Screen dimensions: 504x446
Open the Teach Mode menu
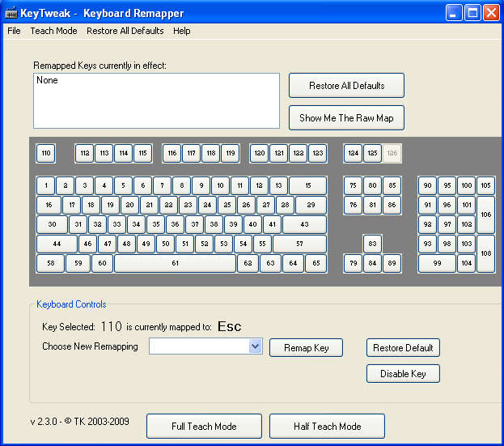pos(53,31)
